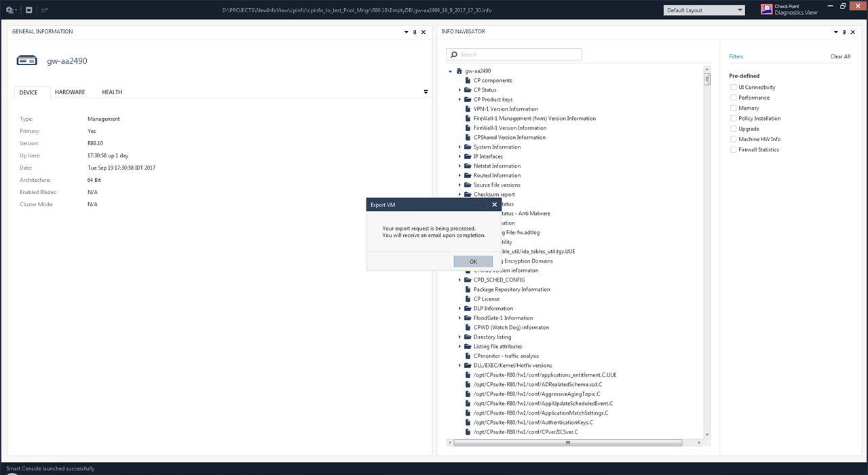The height and width of the screenshot is (475, 868).
Task: Click the file icon for CPmonitor - traffic analysis
Action: point(468,356)
